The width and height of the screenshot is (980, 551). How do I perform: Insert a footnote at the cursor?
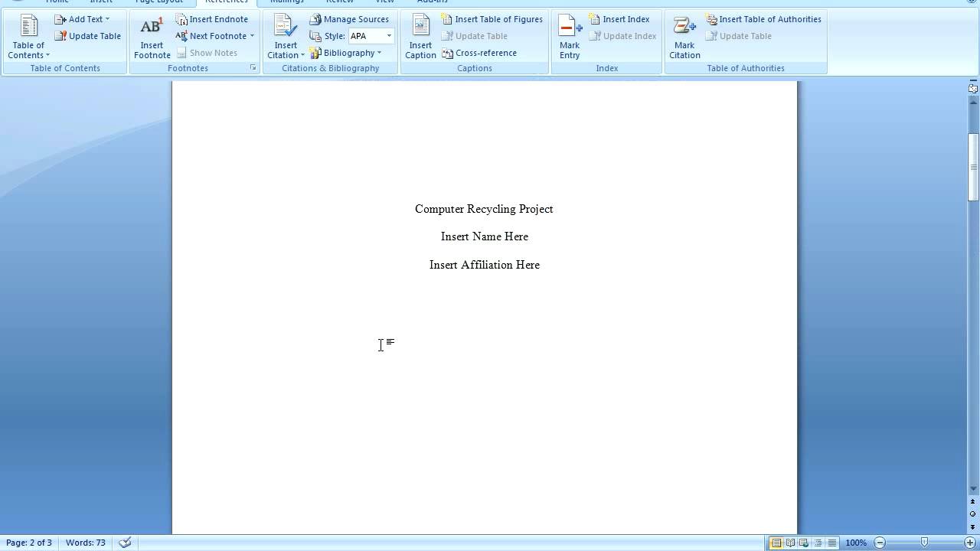pyautogui.click(x=152, y=36)
